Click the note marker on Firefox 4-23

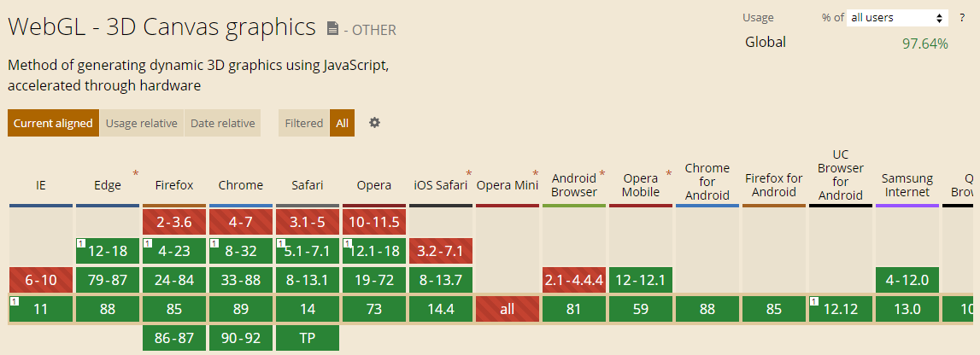(147, 242)
